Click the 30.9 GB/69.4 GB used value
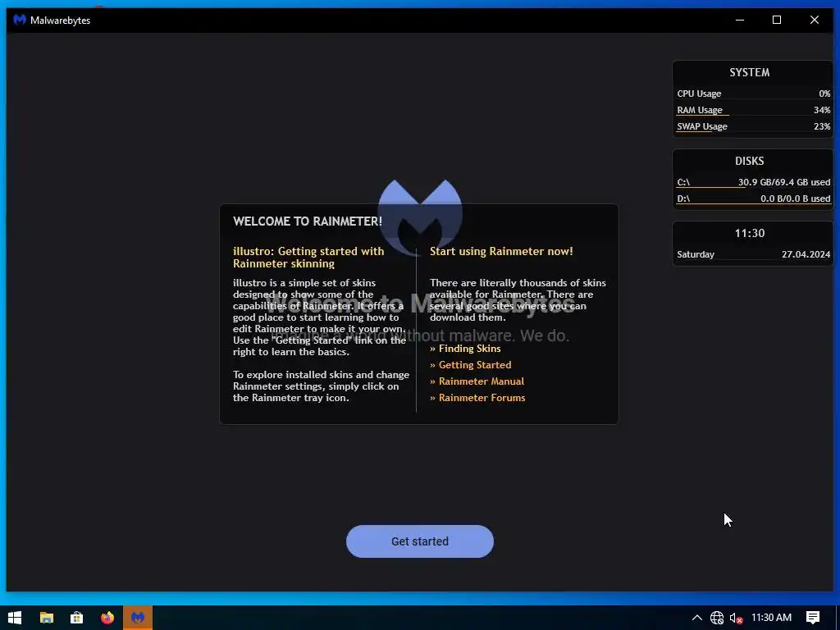 [784, 182]
